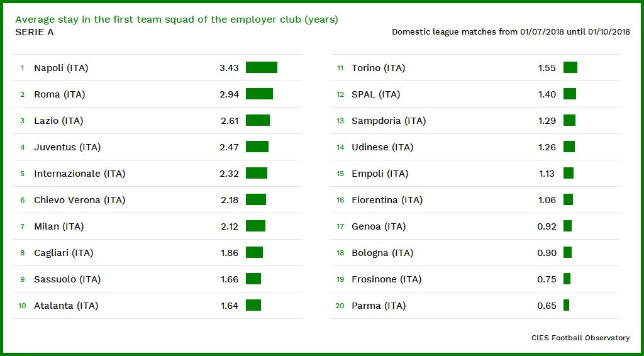Click the 1.86 value for Cagliari
This screenshot has height=356, width=644.
tap(230, 253)
